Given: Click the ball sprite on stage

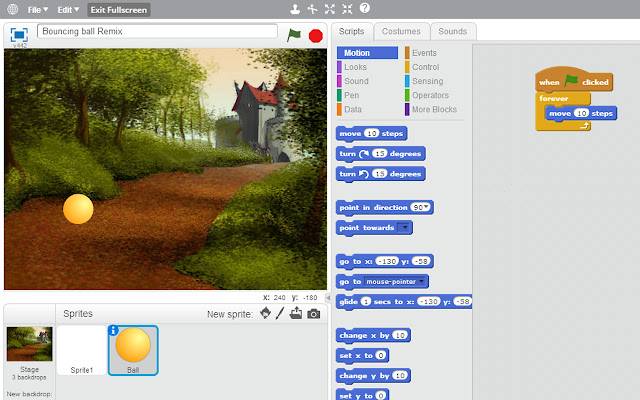Looking at the screenshot, I should pos(78,209).
